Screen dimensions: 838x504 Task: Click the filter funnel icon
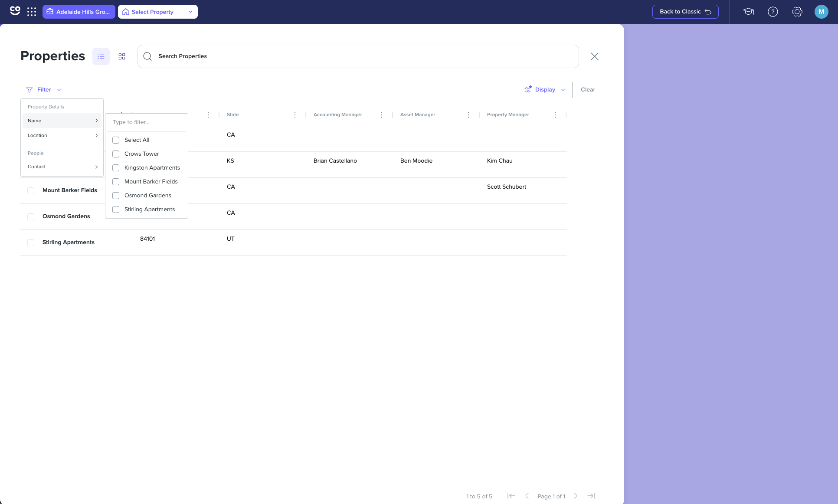(x=29, y=90)
